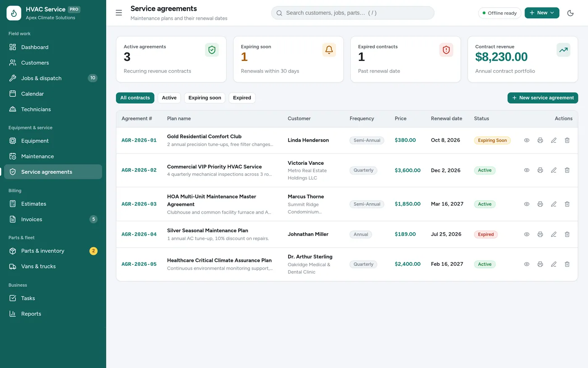Delete agreement AGR-2026-04
Screen dimensions: 588x368
(x=567, y=235)
